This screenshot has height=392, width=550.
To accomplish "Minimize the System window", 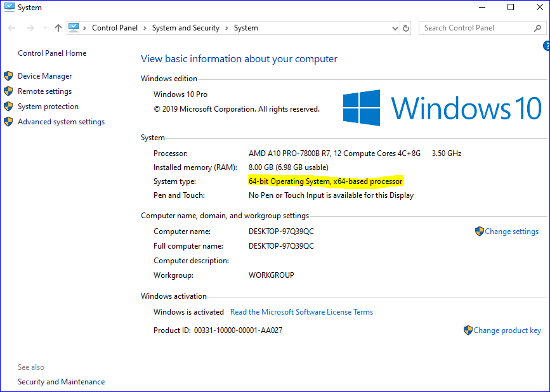I will pyautogui.click(x=482, y=8).
